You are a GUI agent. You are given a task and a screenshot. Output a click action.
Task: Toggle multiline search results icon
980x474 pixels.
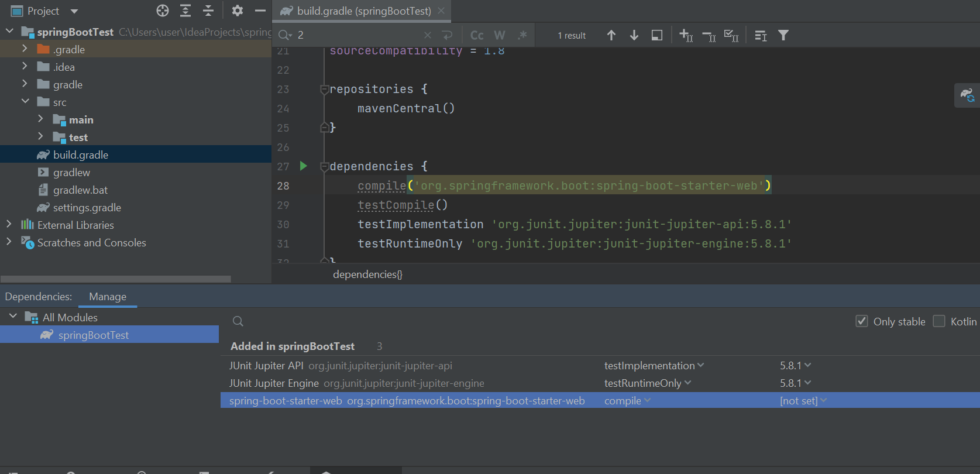tap(761, 36)
